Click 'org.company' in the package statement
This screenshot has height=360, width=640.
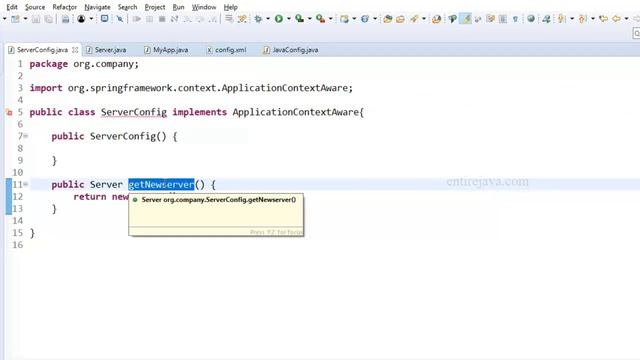[103, 64]
